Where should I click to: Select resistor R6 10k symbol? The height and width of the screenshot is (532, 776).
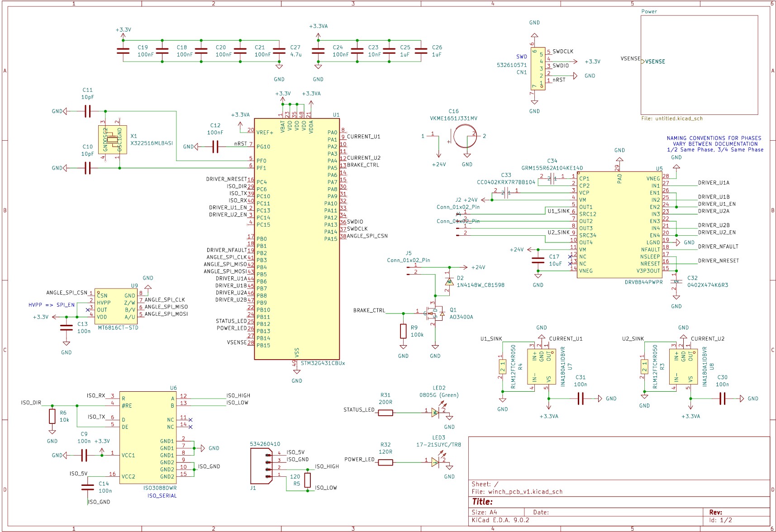point(52,416)
